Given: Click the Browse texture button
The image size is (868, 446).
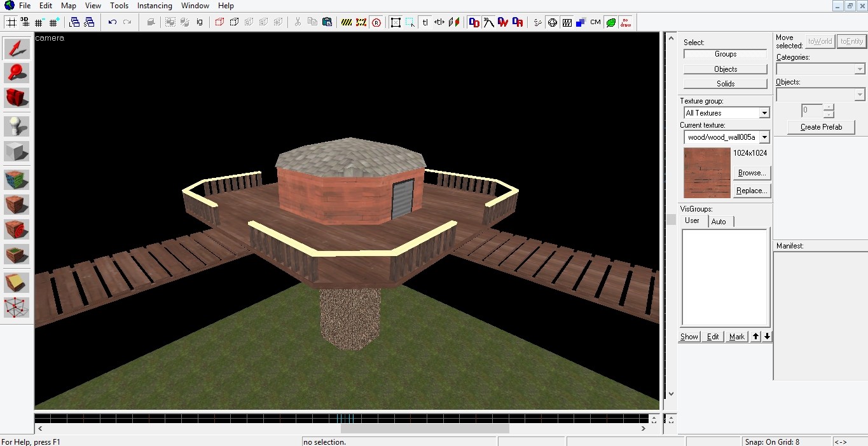Looking at the screenshot, I should coord(751,173).
